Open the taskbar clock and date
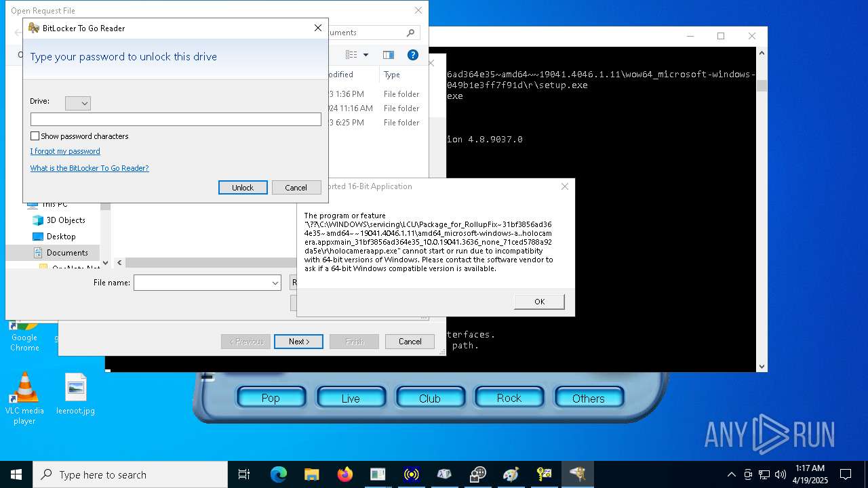This screenshot has width=868, height=488. tap(810, 474)
